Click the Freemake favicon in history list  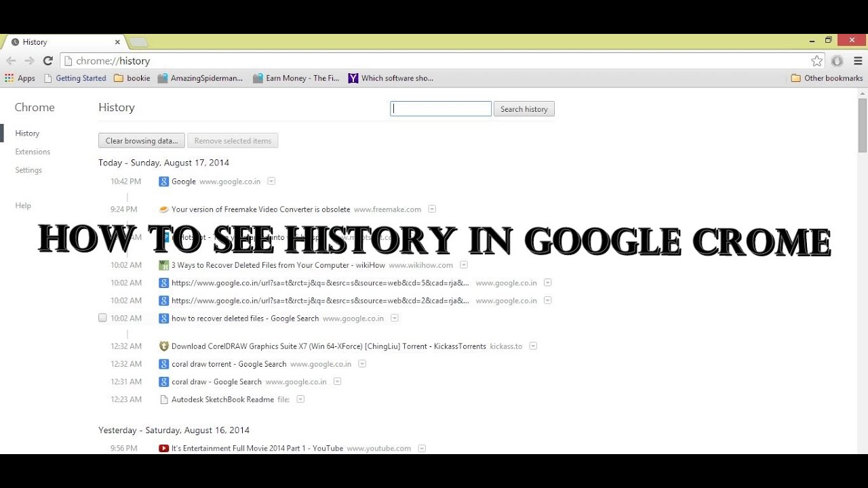pos(163,209)
